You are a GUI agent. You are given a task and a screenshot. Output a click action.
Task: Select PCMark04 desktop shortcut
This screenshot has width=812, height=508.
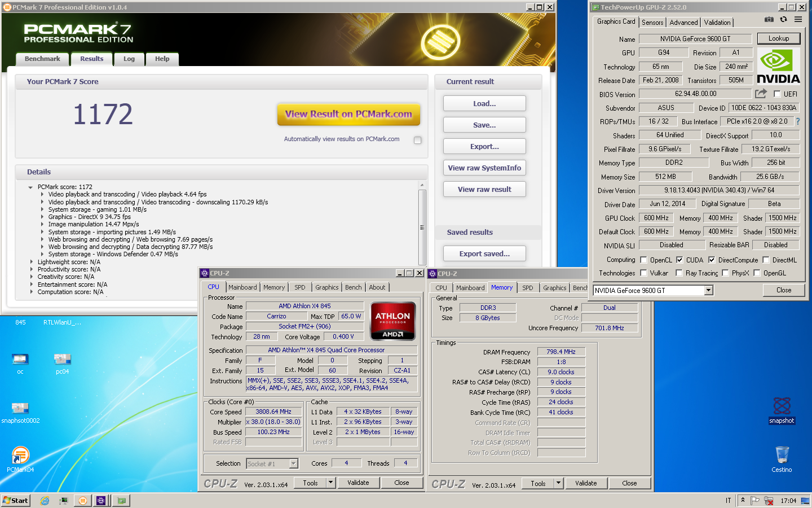[x=20, y=459]
